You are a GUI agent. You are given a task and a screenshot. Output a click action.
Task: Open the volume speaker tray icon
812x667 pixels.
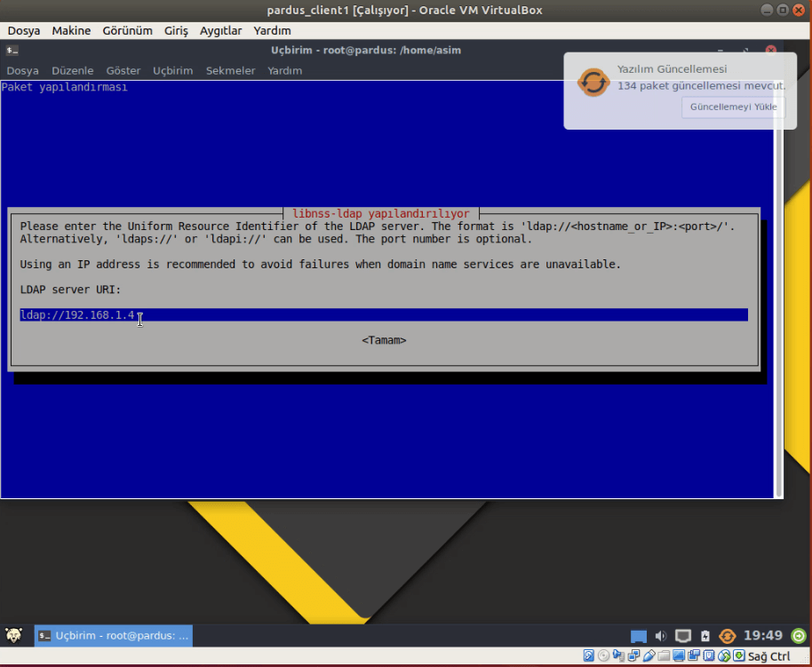[661, 636]
